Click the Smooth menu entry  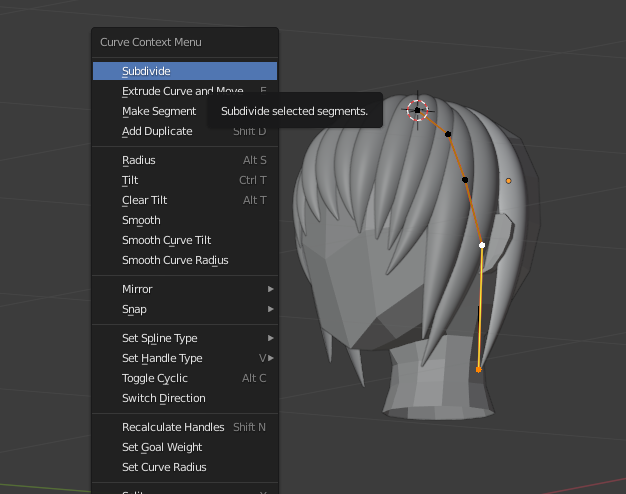(185, 220)
